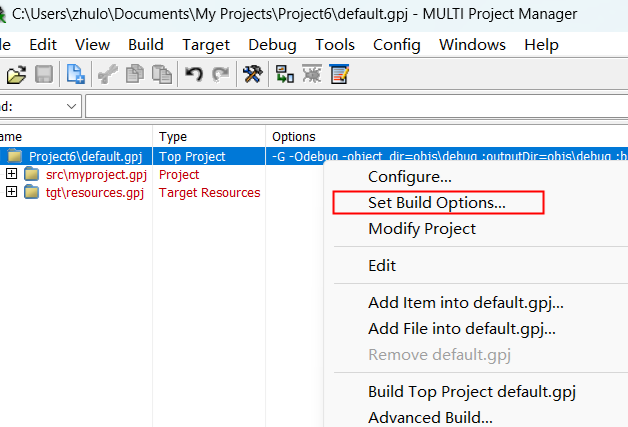
Task: Click the Debug bug icon
Action: coord(311,75)
